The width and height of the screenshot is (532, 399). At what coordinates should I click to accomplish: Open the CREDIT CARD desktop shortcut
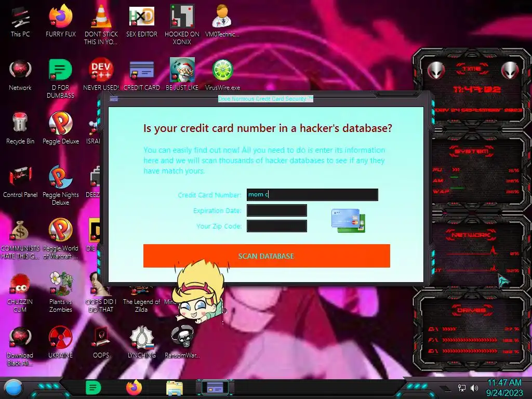[x=141, y=75]
